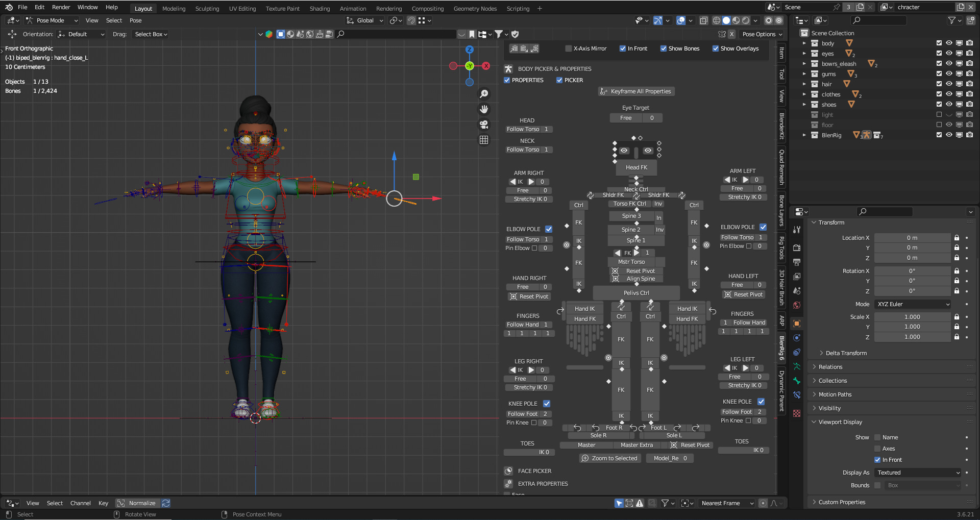Click the Reset Pivot icon under Mstr Torso
Image resolution: width=980 pixels, height=520 pixels.
click(615, 271)
